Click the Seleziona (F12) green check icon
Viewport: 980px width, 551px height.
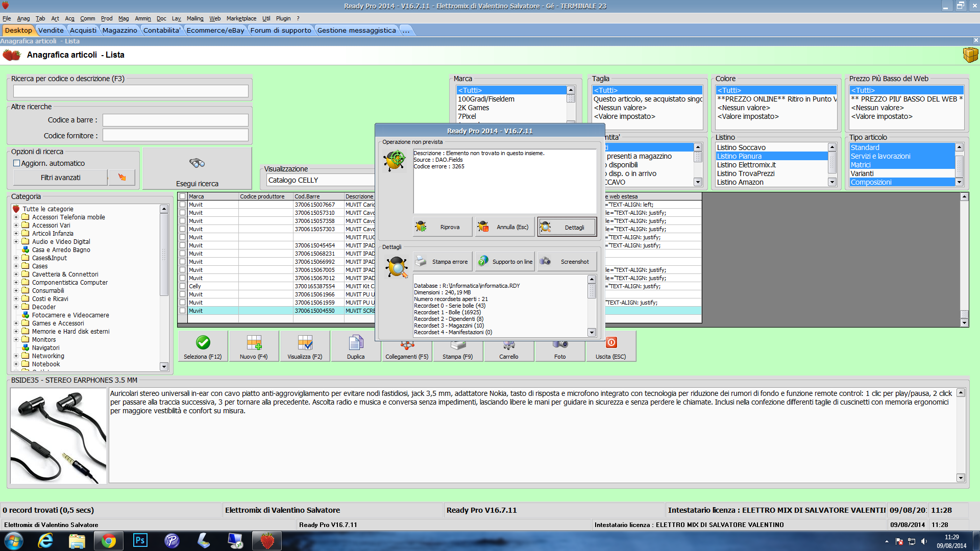(x=203, y=343)
